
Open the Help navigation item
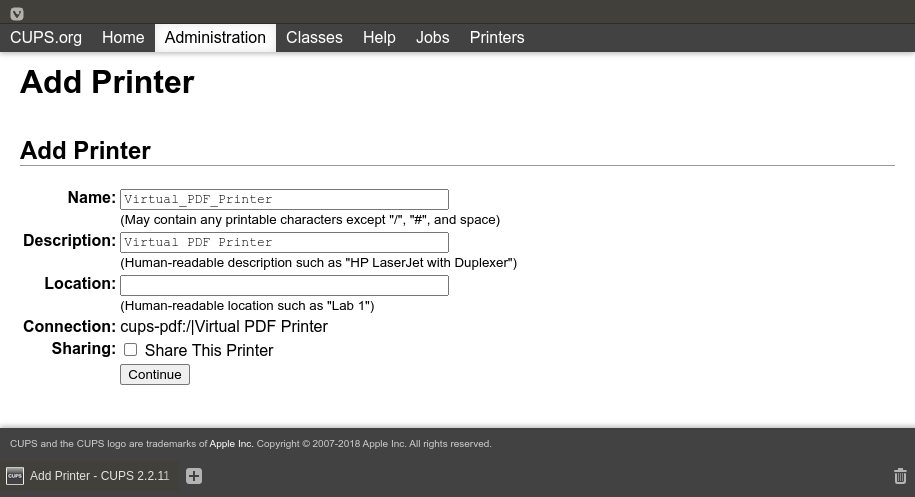tap(379, 38)
